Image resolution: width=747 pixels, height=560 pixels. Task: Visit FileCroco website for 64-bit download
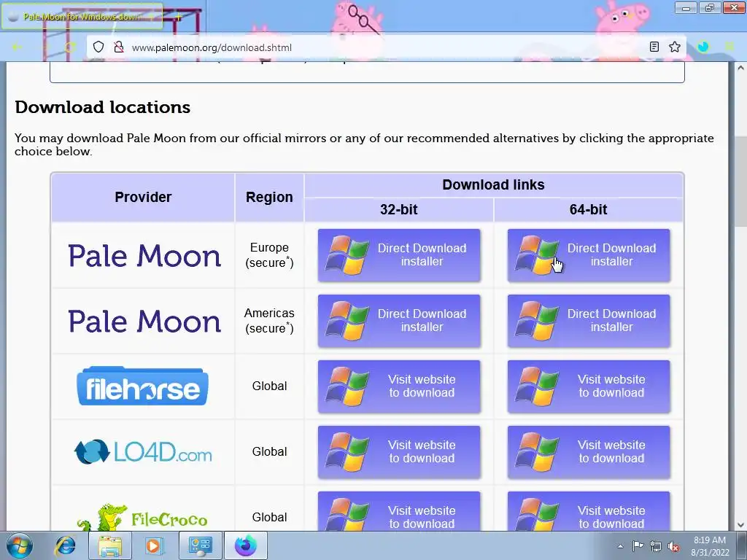(x=589, y=512)
